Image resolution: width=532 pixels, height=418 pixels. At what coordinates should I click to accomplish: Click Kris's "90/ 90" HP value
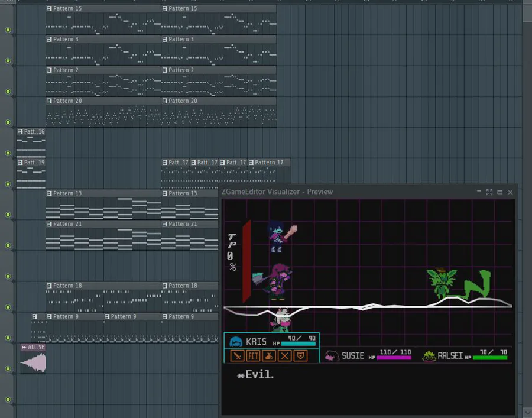pyautogui.click(x=302, y=338)
